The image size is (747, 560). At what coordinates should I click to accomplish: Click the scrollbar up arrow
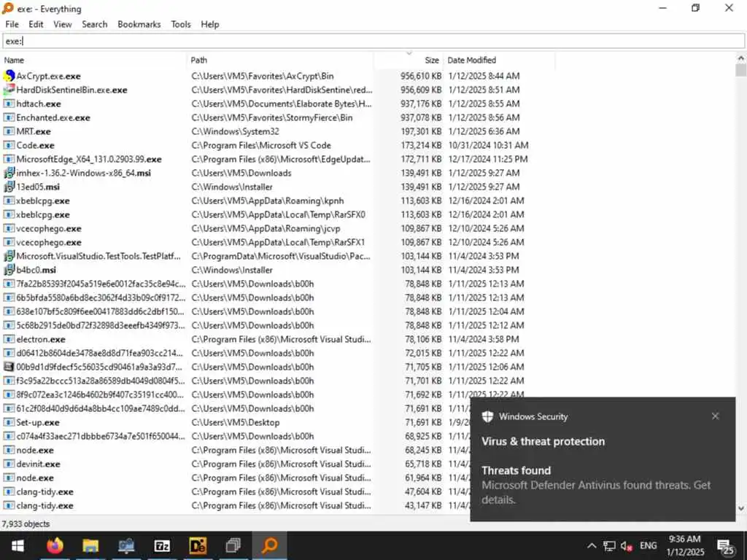pyautogui.click(x=741, y=58)
